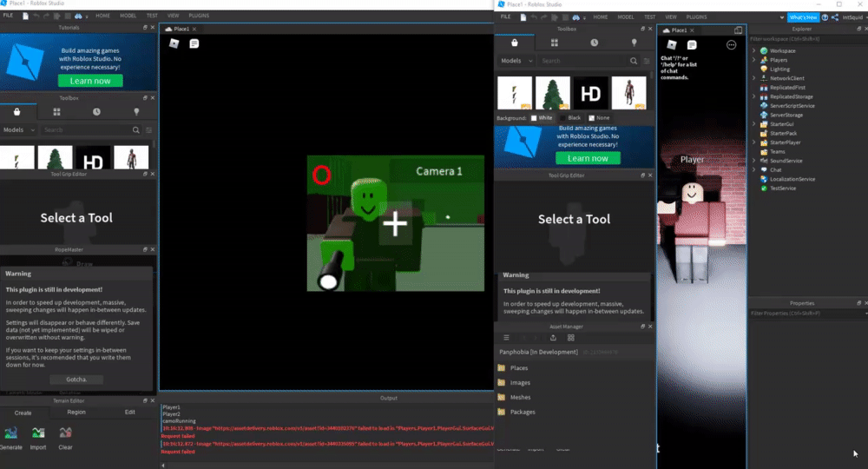Open MODEL tab in left window
868x469 pixels.
pos(128,16)
